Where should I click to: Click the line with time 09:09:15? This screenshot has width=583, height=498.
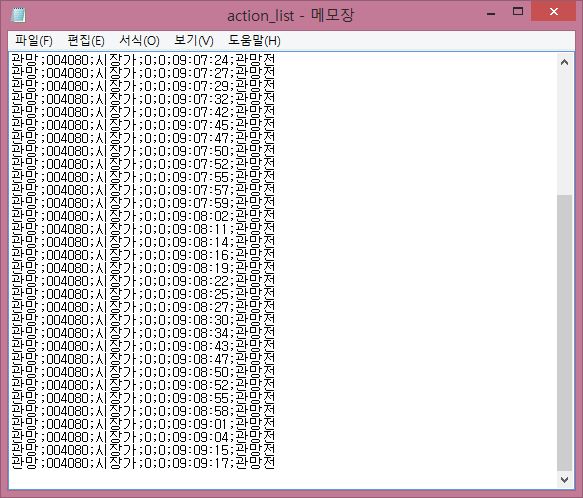143,450
